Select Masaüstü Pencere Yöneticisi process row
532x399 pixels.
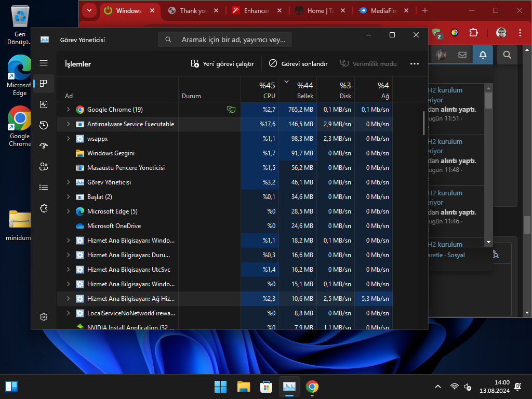click(224, 168)
